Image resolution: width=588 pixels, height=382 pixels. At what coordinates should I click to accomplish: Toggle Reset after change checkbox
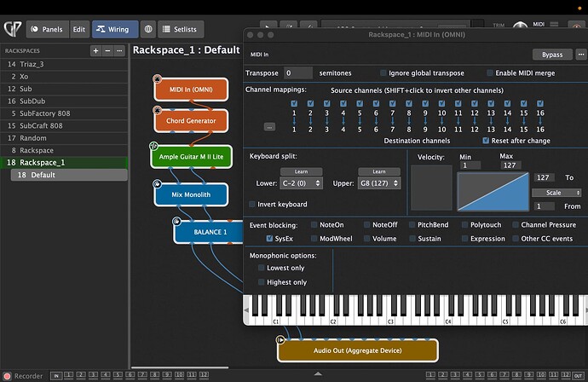pos(486,141)
